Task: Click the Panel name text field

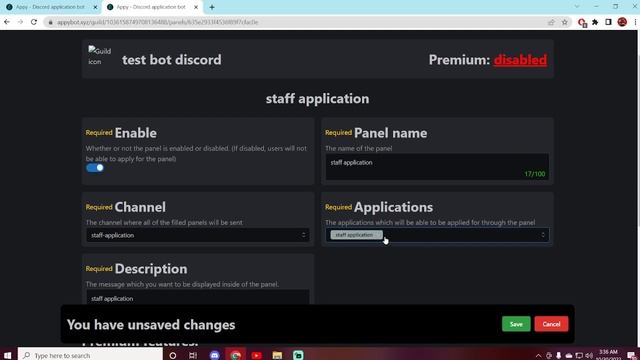Action: 437,167
